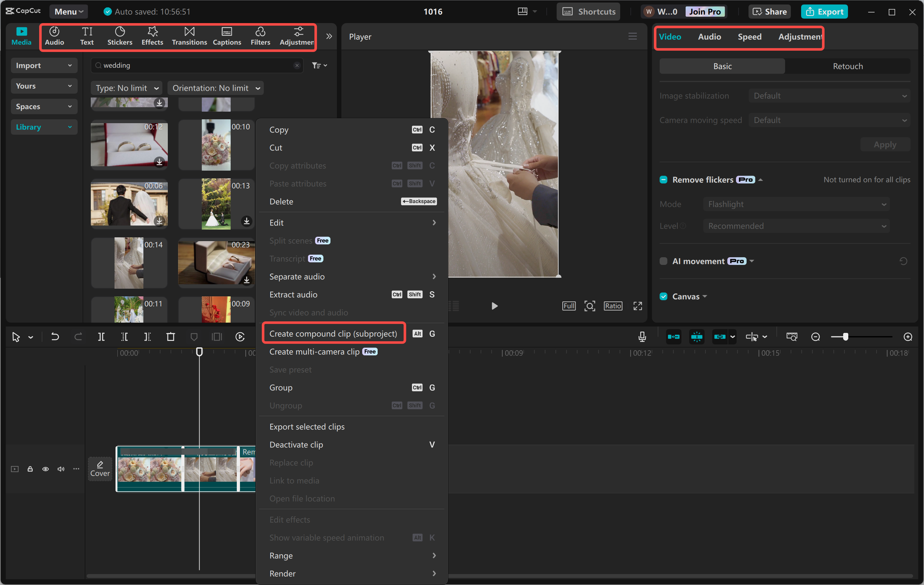
Task: Open the voiceover recording microphone tool
Action: [x=642, y=336]
